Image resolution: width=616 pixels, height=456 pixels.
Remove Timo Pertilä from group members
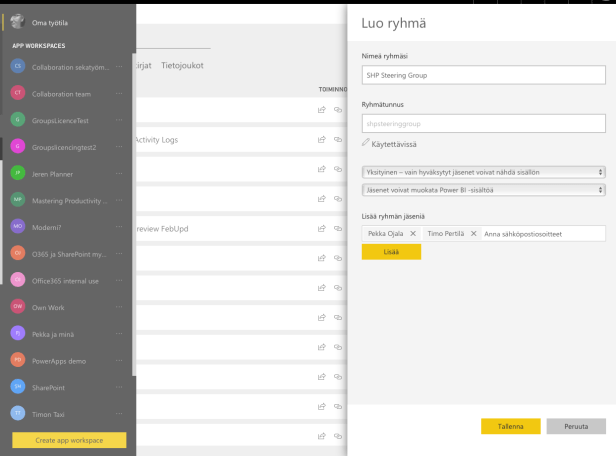pos(474,233)
